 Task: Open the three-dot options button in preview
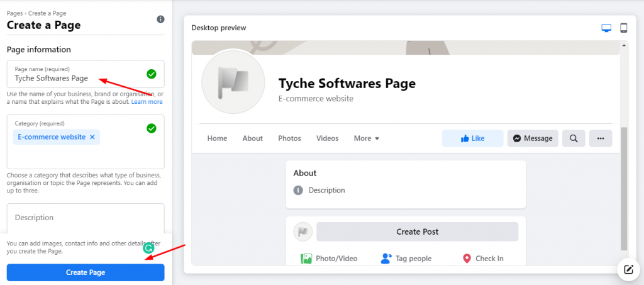pos(601,138)
